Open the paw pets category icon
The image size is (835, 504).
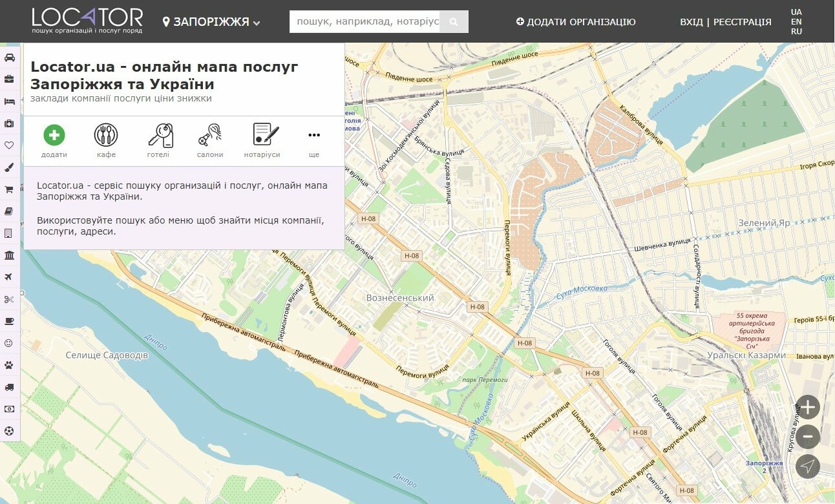coord(9,365)
